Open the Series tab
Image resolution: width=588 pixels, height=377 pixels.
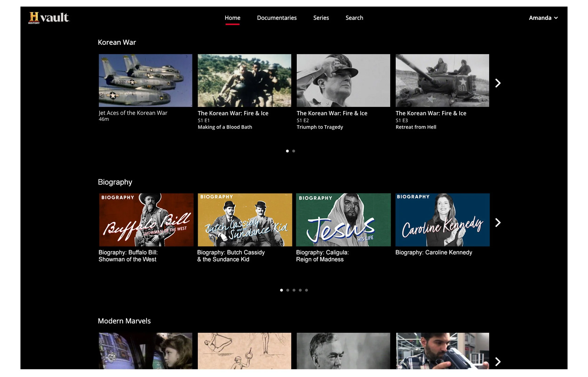click(x=321, y=18)
